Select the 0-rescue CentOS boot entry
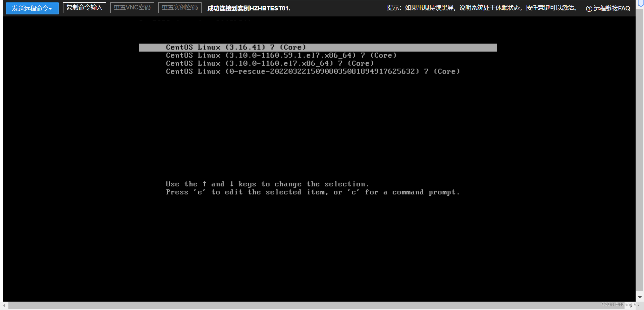Viewport: 644px width, 310px height. point(313,71)
